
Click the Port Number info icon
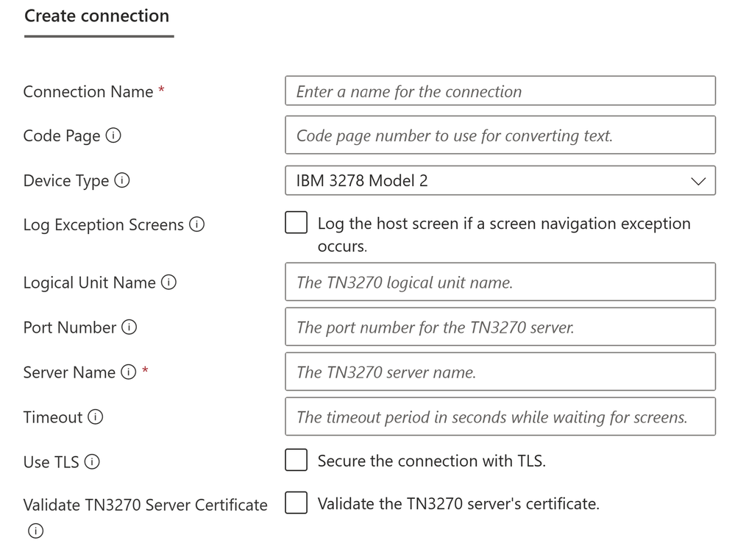click(129, 327)
